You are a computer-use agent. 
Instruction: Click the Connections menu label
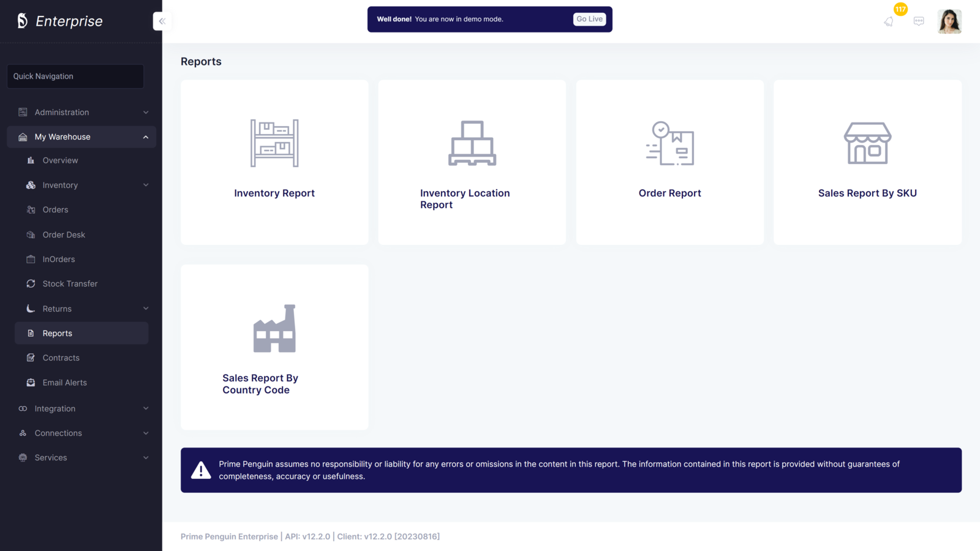58,433
